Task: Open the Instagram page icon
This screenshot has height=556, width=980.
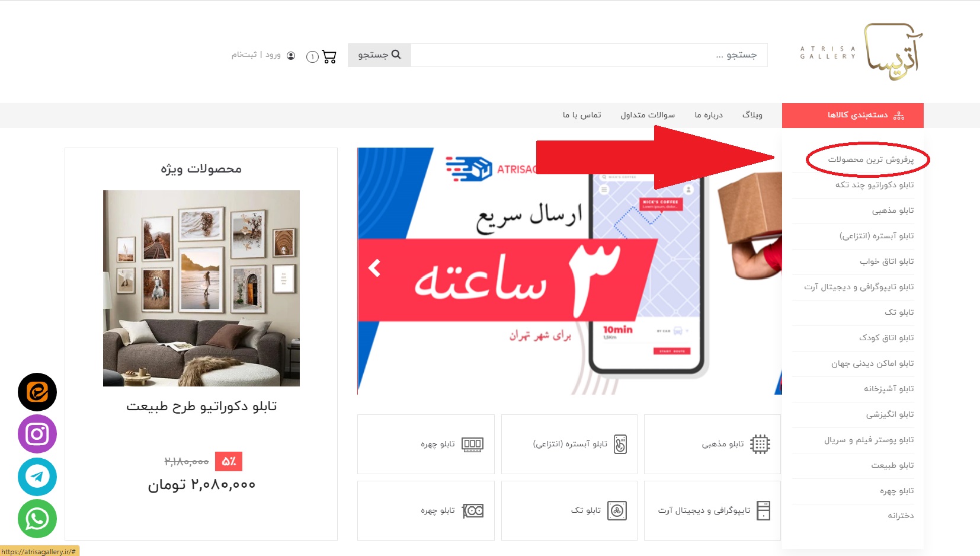Action: (x=37, y=434)
